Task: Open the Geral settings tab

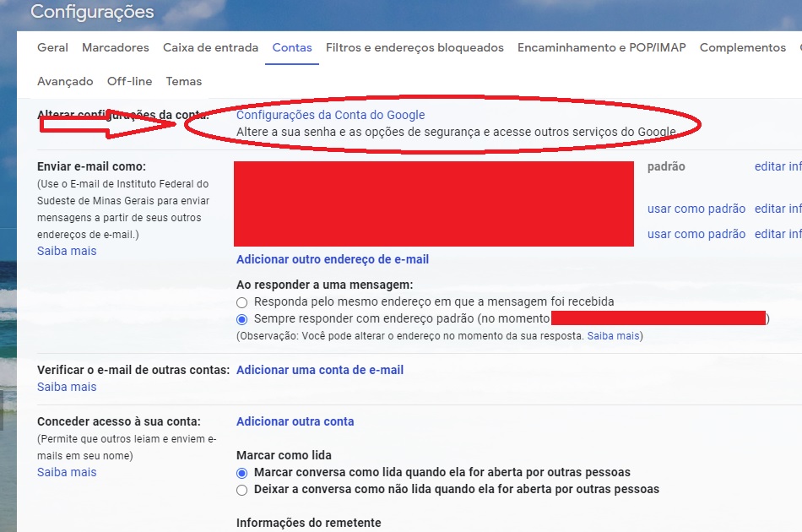Action: pos(52,48)
